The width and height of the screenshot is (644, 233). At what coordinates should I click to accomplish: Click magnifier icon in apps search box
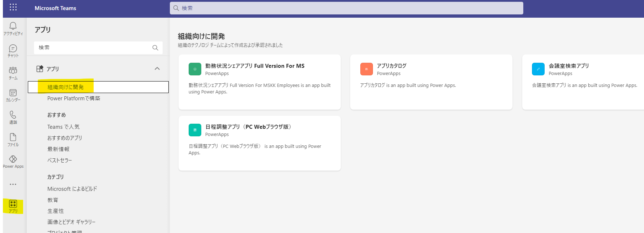pos(155,48)
